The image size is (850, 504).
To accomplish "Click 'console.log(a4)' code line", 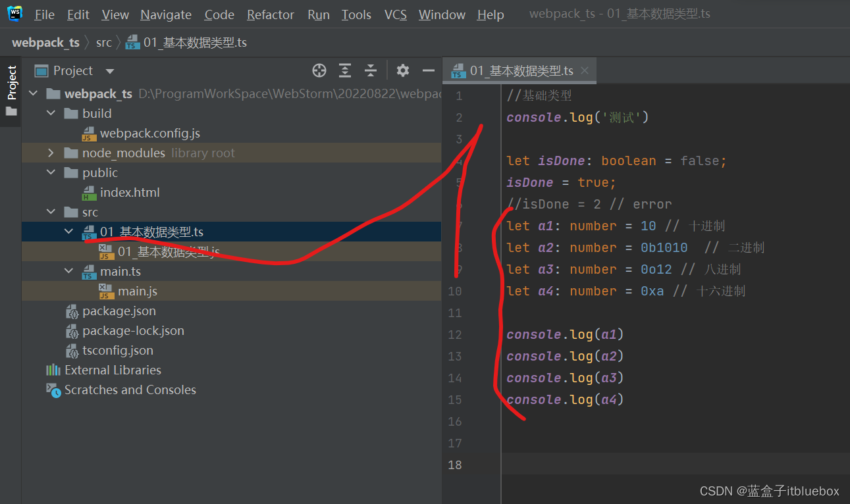I will coord(565,399).
